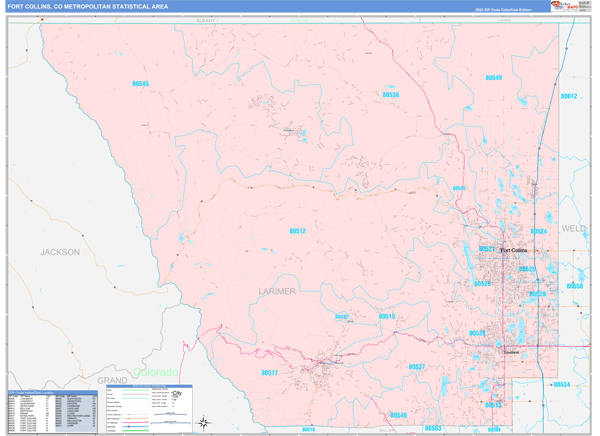The image size is (600, 436).
Task: Select the 80517 ZIP code label
Action: point(270,372)
